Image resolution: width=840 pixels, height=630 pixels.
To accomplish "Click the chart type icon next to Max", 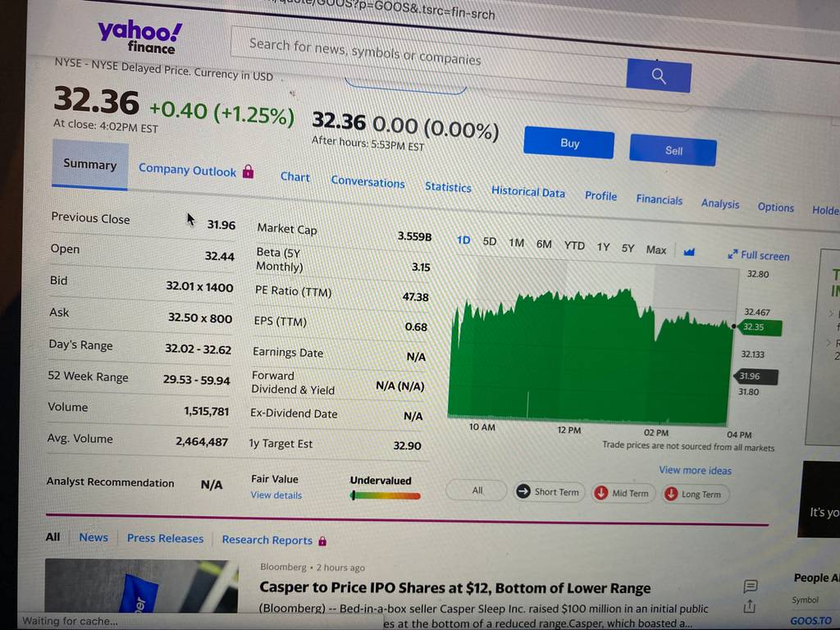I will pyautogui.click(x=689, y=252).
